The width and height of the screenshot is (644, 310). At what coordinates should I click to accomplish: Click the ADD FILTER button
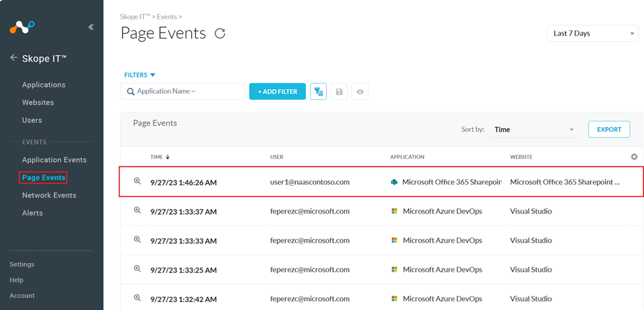tap(277, 92)
